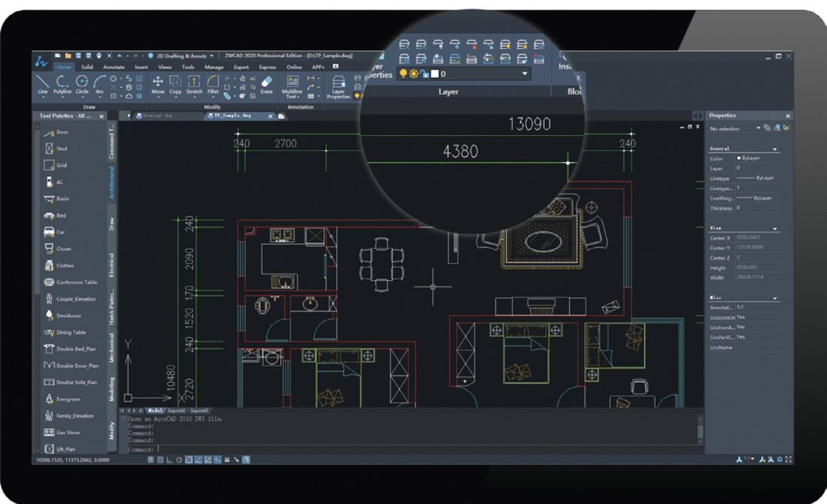The width and height of the screenshot is (827, 504).
Task: Insert the Dining Table block
Action: click(x=65, y=333)
